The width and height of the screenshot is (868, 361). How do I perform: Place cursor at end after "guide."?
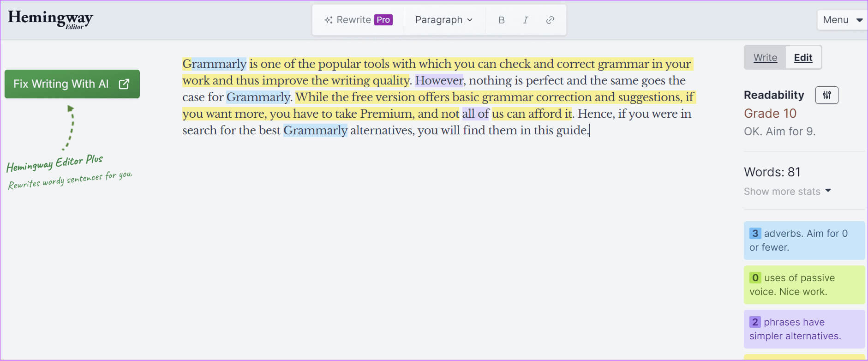click(x=590, y=130)
